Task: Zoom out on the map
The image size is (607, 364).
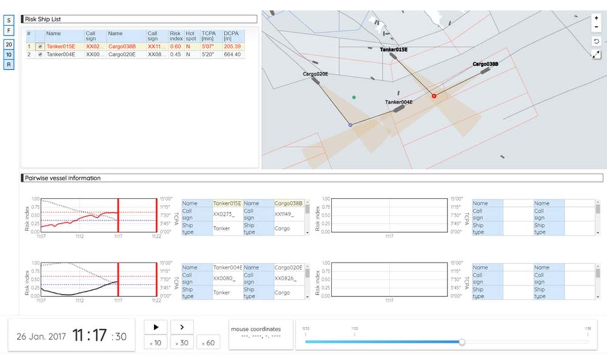Action: (596, 27)
